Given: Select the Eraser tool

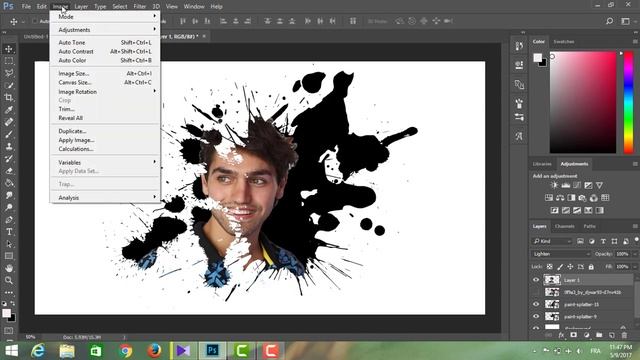Looking at the screenshot, I should click(x=9, y=171).
